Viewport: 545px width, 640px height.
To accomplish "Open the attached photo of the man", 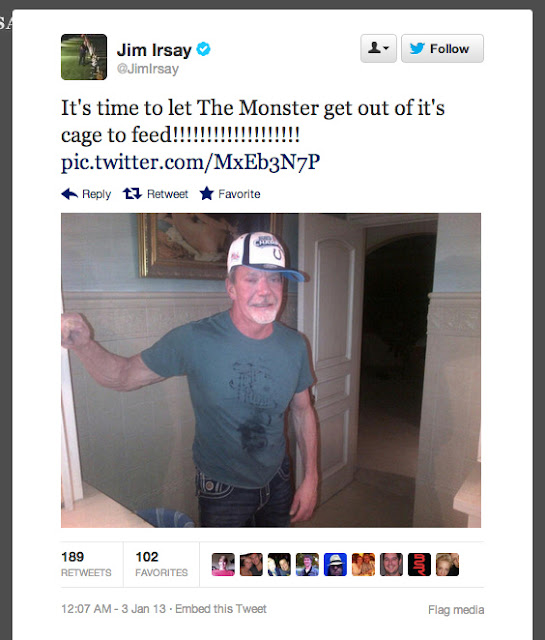I will click(x=271, y=370).
